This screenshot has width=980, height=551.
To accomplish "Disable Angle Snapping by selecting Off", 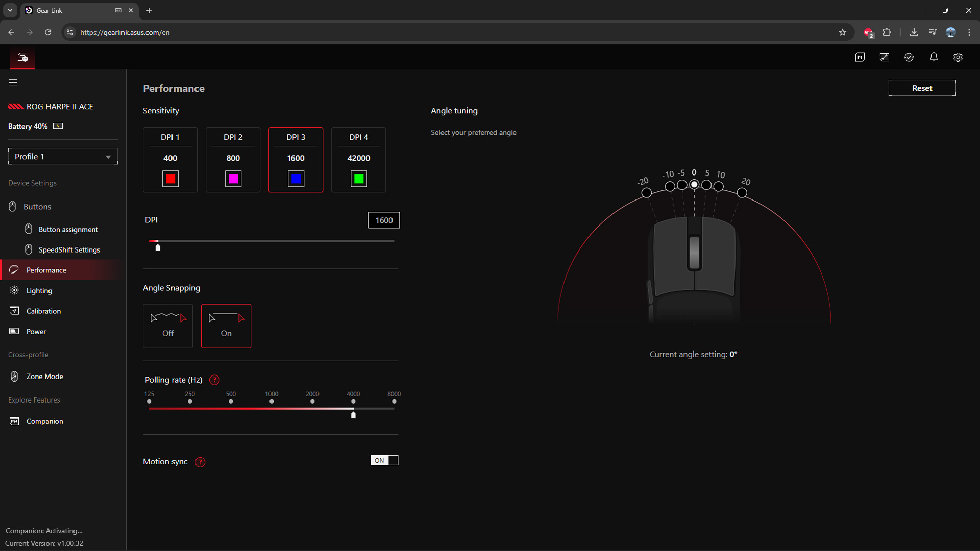I will (167, 325).
